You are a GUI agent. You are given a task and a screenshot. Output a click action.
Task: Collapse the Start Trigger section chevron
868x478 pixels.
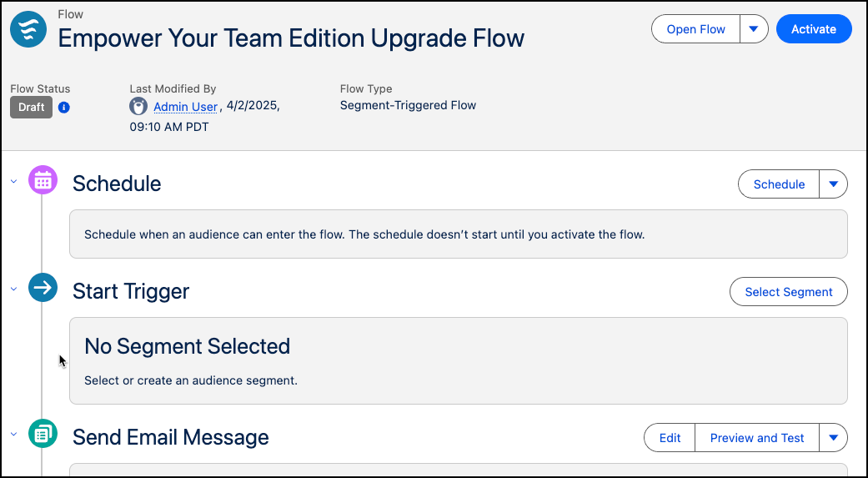point(13,289)
